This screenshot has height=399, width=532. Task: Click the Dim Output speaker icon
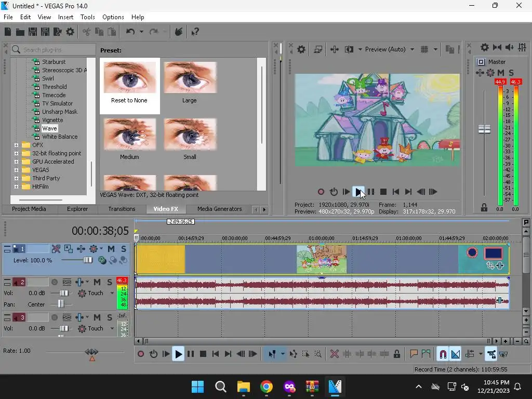click(510, 47)
